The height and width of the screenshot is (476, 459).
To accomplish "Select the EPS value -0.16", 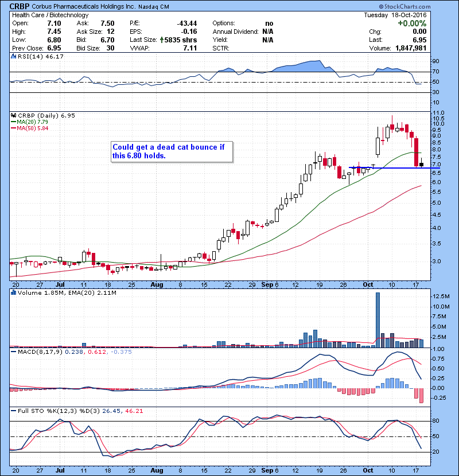I will (x=189, y=32).
